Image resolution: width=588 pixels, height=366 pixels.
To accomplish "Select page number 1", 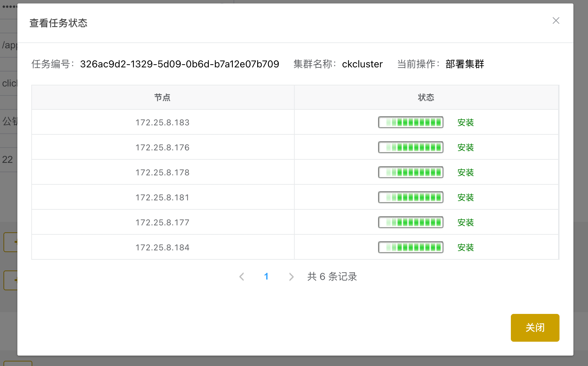I will point(266,276).
